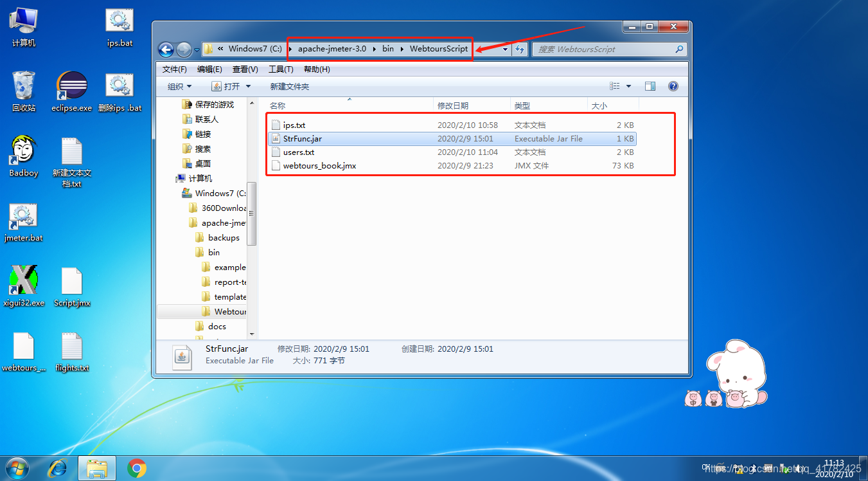Open the Windows Start button
The width and height of the screenshot is (868, 481).
16,467
